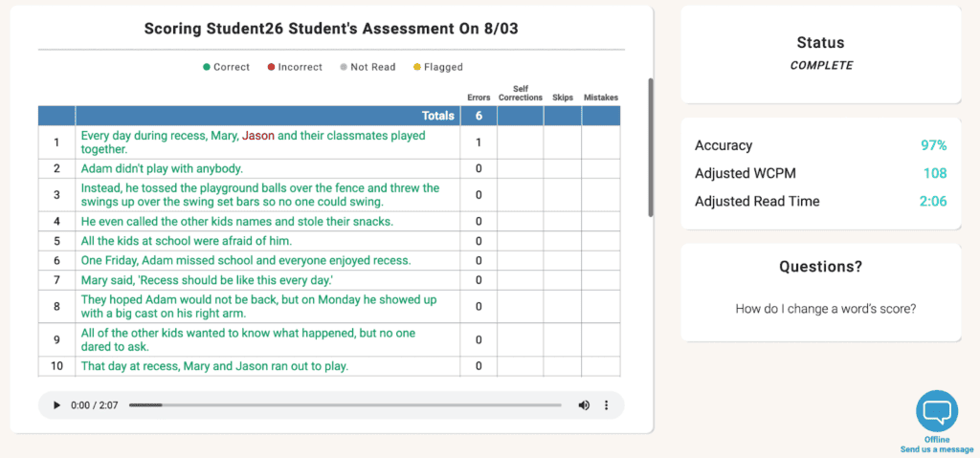Click the gray Not Read legend dot

pos(344,68)
